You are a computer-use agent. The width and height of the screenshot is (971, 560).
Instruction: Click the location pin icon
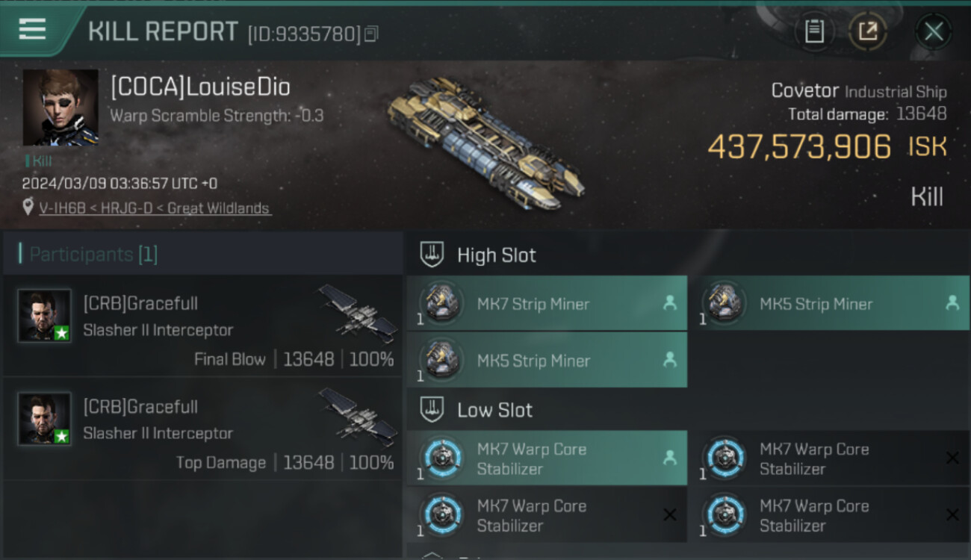[x=28, y=207]
